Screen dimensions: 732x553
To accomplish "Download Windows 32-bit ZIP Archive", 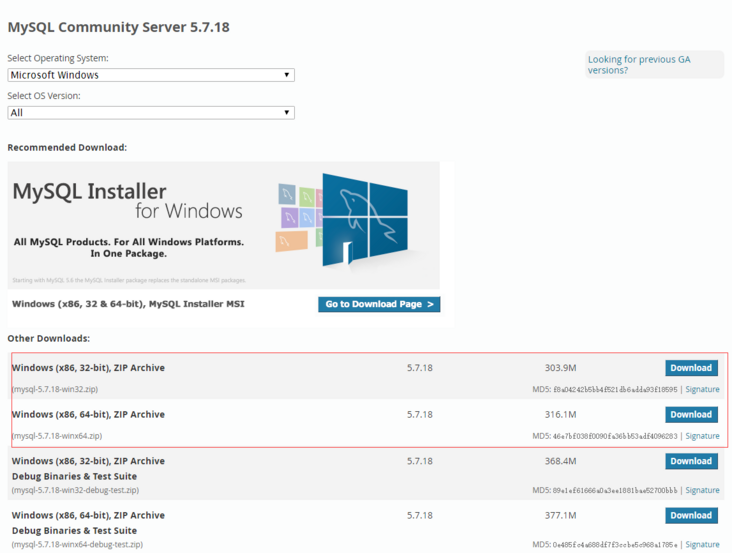I will [691, 368].
